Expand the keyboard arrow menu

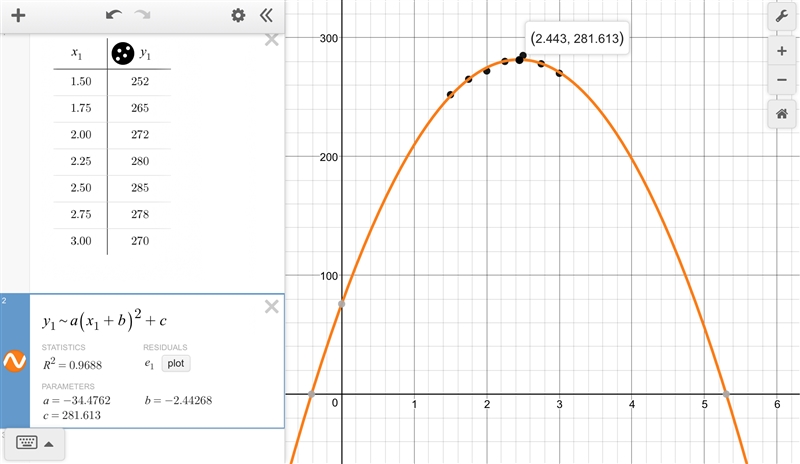point(49,444)
